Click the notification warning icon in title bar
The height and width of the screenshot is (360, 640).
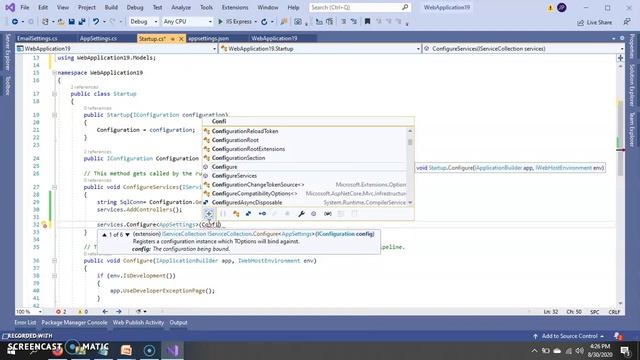550,8
